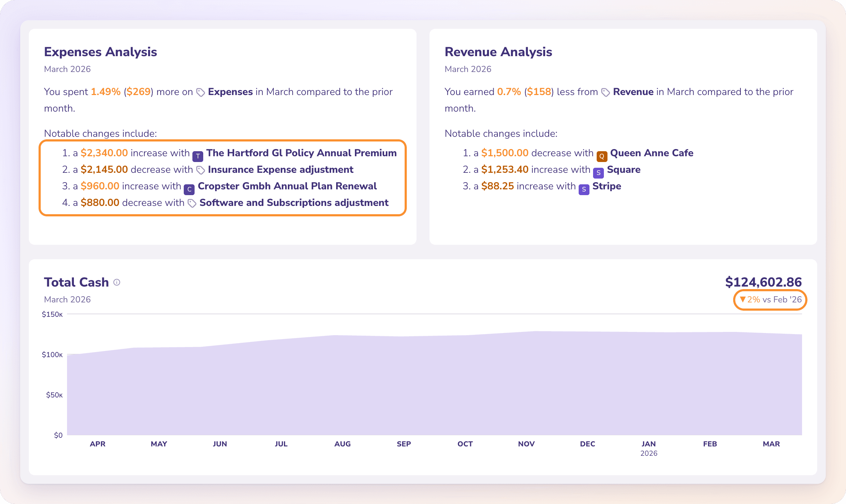This screenshot has height=504, width=846.
Task: Click the C badge beside Cropster Gmbh
Action: [189, 189]
